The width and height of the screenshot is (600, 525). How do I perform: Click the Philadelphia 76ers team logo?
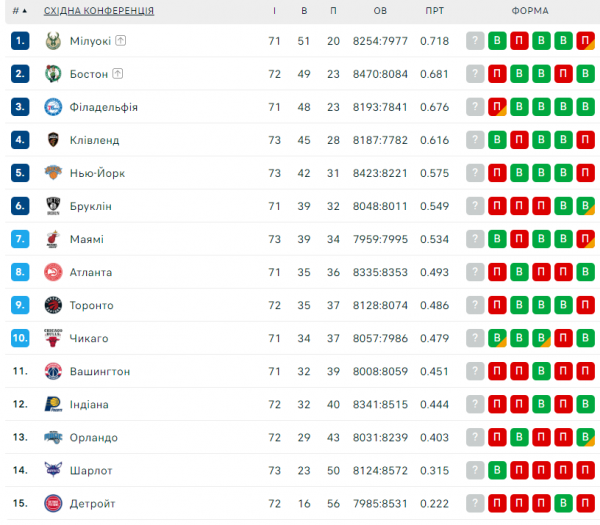coord(53,107)
